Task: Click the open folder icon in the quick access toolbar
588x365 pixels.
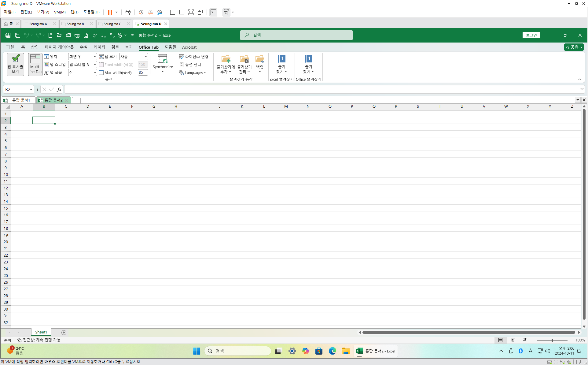Action: pos(59,35)
